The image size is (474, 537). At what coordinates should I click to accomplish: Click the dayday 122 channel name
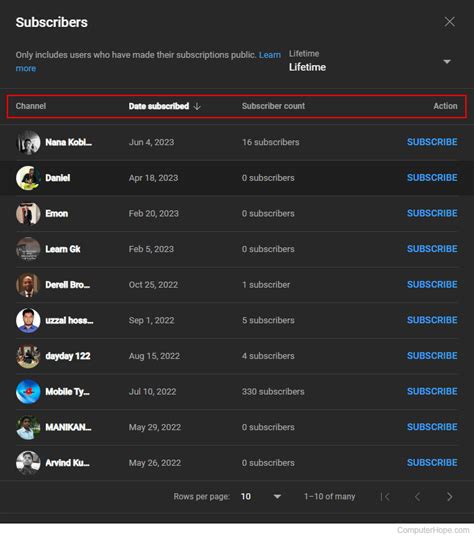68,356
